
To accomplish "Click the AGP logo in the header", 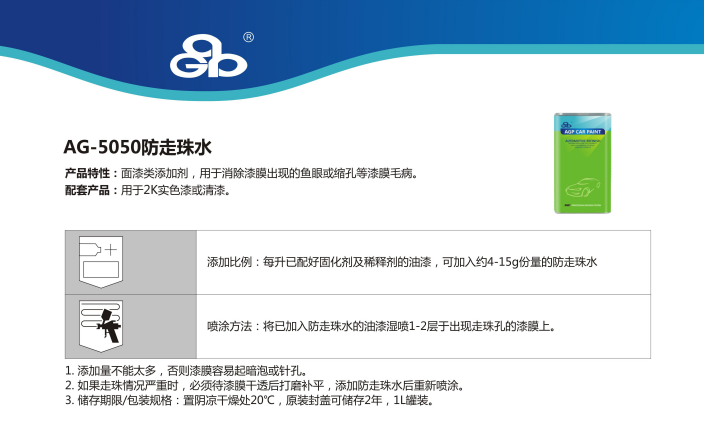I will (x=208, y=57).
